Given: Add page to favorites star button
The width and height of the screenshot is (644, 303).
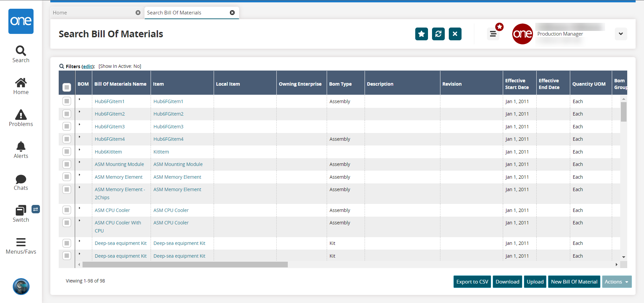Looking at the screenshot, I should click(x=421, y=34).
